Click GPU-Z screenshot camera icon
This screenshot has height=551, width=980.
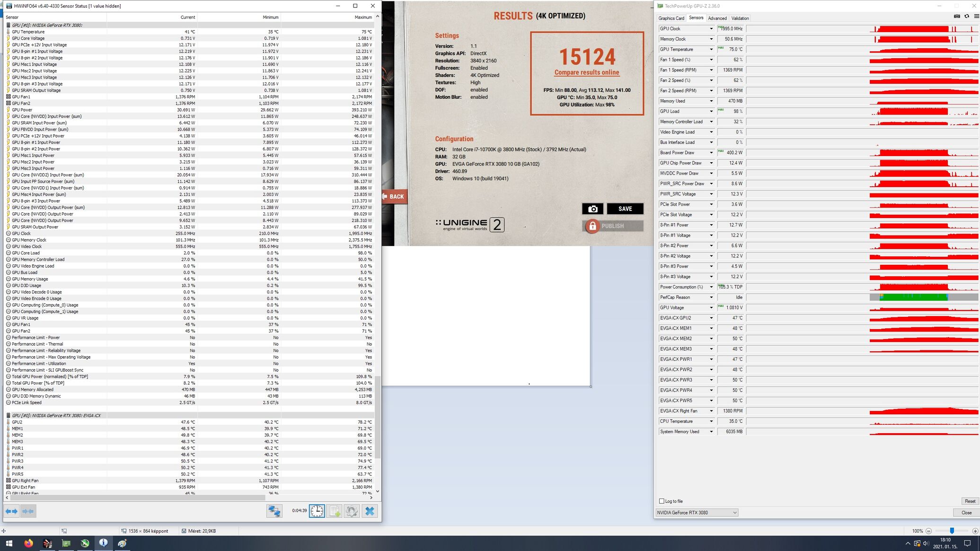click(957, 16)
